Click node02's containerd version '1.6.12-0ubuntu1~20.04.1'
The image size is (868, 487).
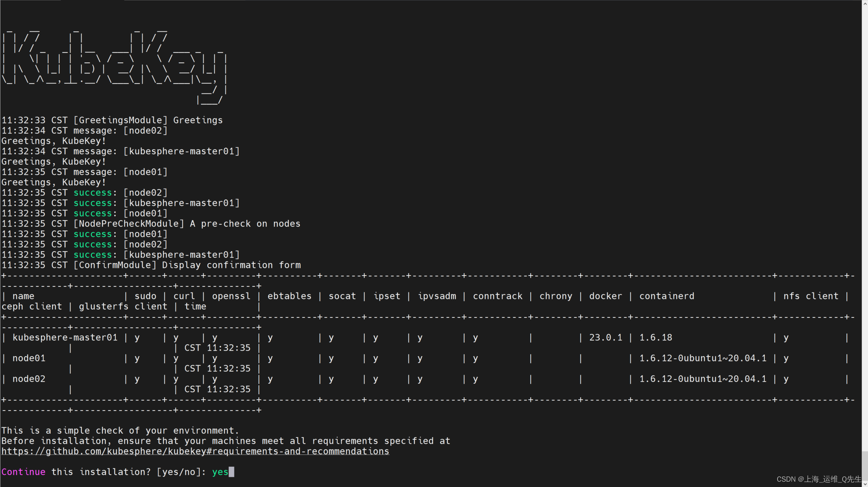pyautogui.click(x=703, y=379)
